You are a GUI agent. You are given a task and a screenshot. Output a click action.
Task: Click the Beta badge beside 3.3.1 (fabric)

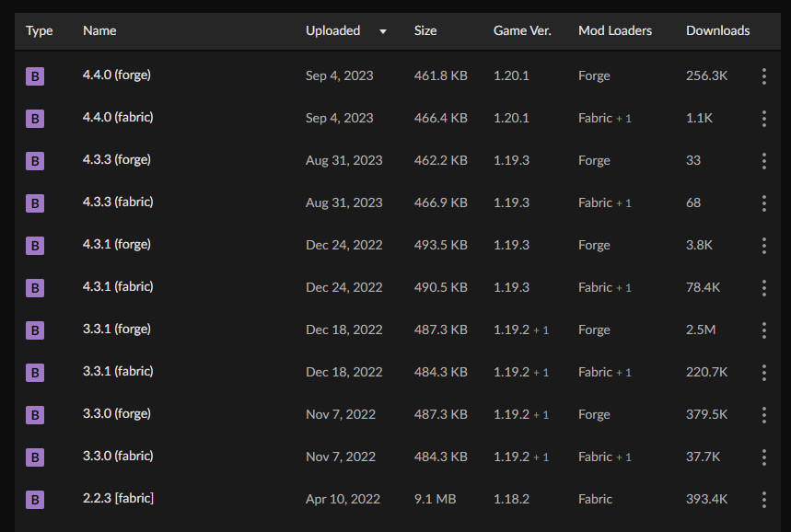click(x=34, y=372)
